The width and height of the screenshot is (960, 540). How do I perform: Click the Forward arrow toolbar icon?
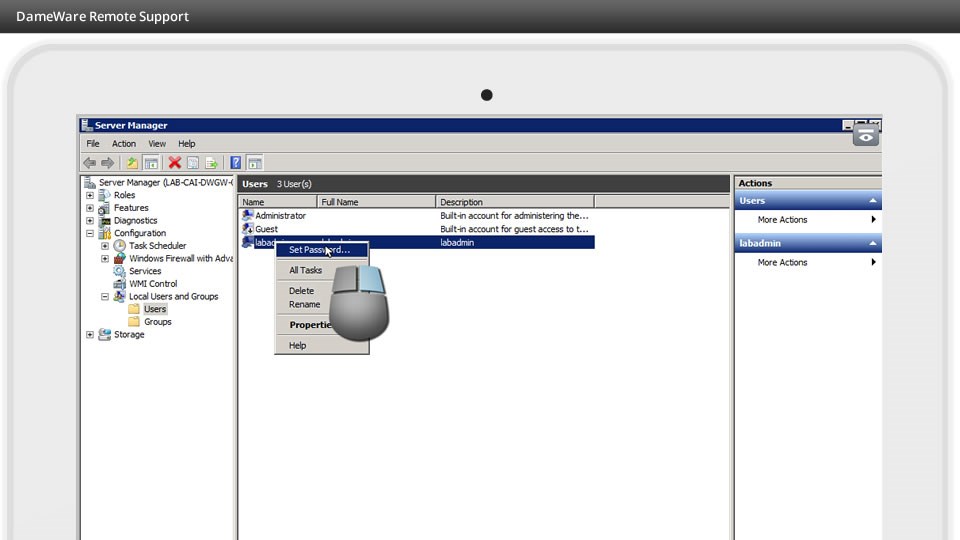[x=107, y=163]
